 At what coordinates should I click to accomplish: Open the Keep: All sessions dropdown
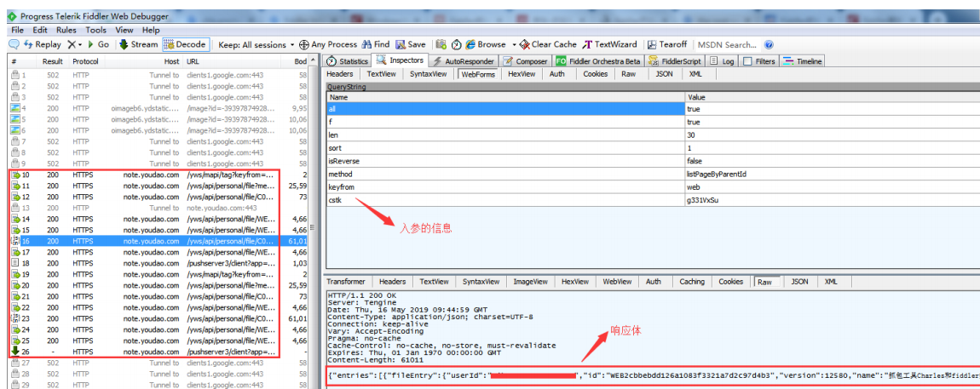click(x=257, y=44)
